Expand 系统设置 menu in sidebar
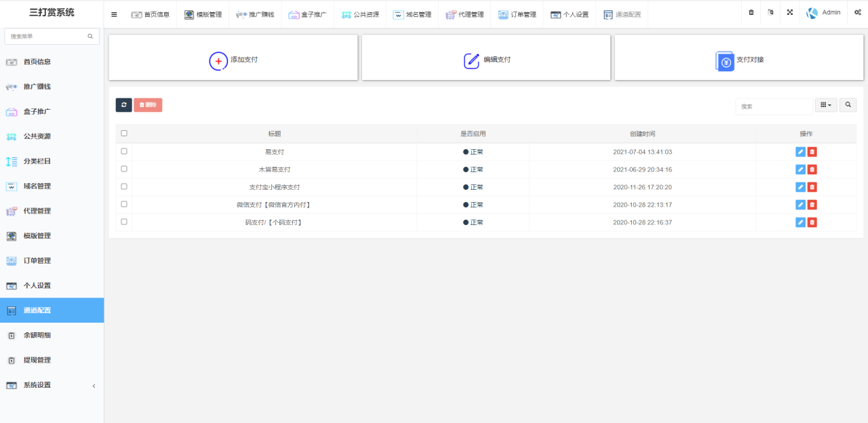Viewport: 868px width, 423px height. coord(52,385)
